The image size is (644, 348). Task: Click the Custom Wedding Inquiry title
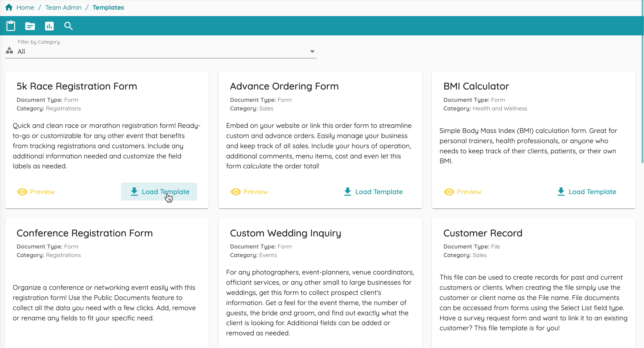pyautogui.click(x=286, y=233)
